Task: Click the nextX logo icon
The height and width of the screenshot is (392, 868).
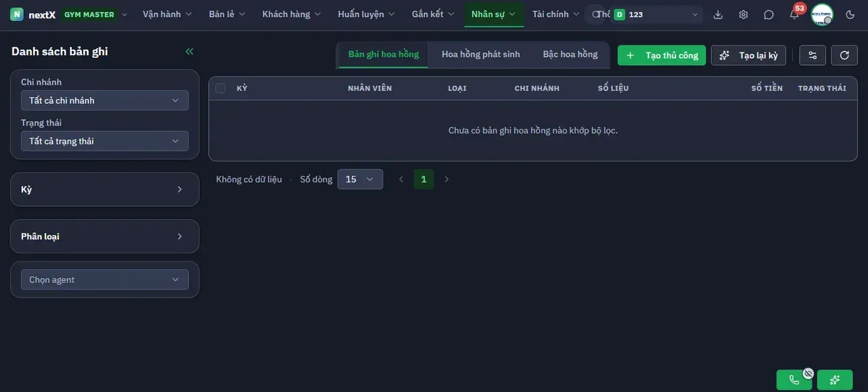Action: click(x=17, y=14)
